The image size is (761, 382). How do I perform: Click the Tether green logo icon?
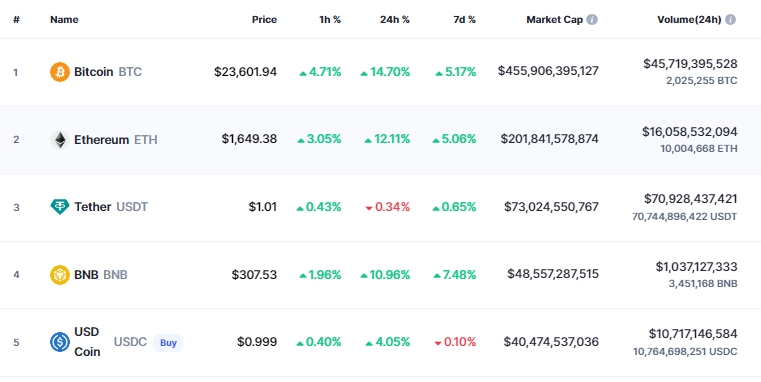pyautogui.click(x=60, y=207)
